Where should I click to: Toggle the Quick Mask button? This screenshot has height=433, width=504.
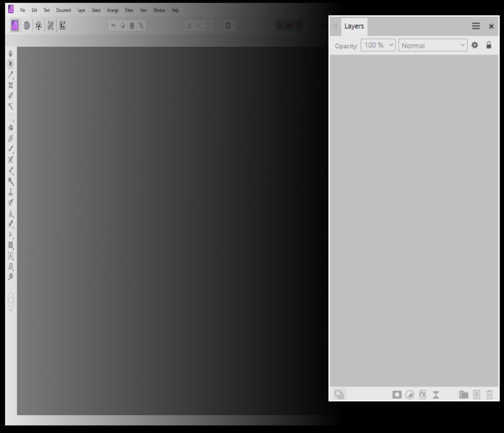coord(228,26)
